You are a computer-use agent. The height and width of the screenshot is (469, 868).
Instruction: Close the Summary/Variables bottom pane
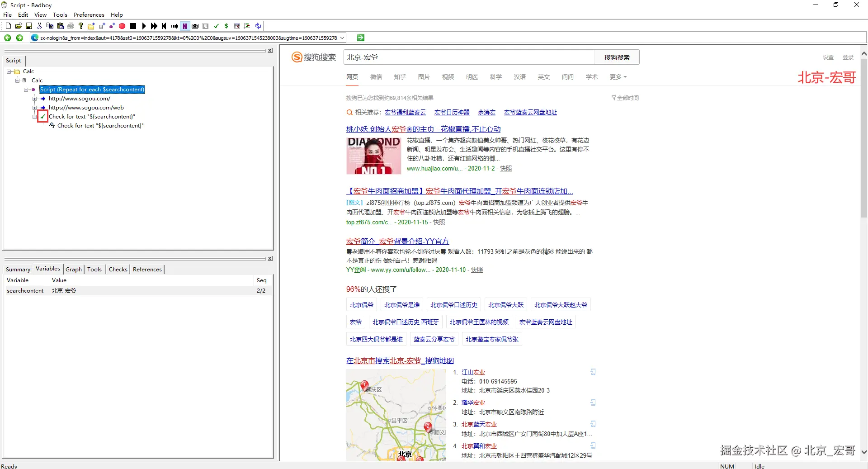(x=270, y=259)
